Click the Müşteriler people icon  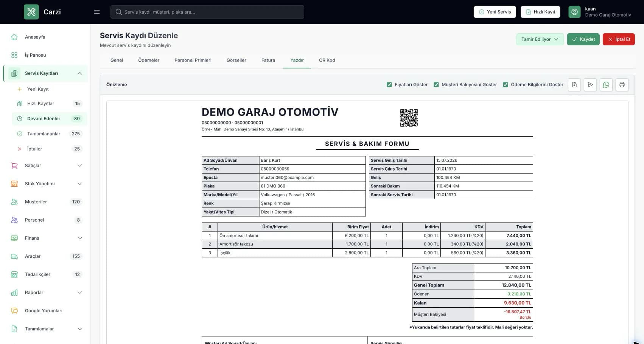click(14, 202)
